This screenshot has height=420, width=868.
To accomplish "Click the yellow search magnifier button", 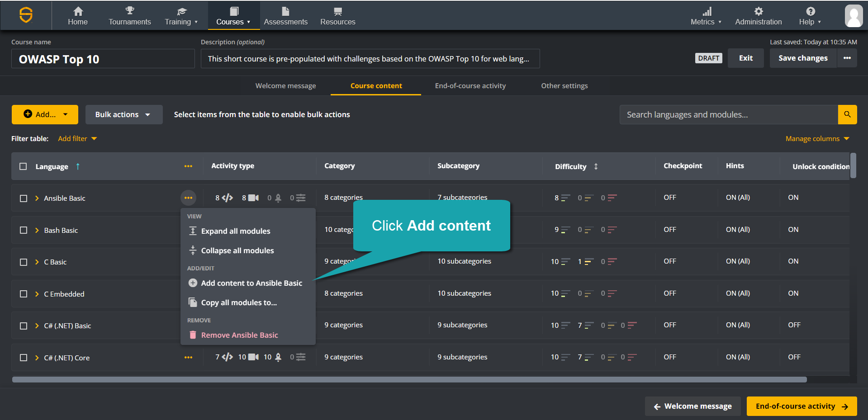I will pyautogui.click(x=848, y=115).
